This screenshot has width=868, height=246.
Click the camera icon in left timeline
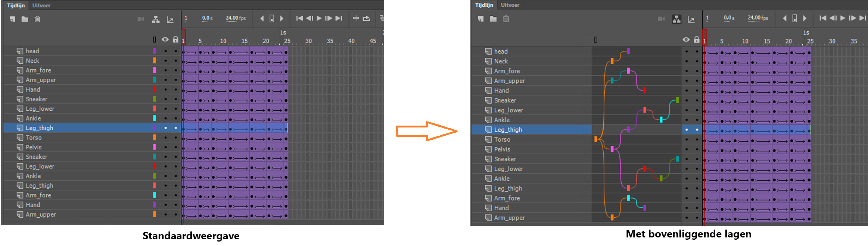[141, 19]
